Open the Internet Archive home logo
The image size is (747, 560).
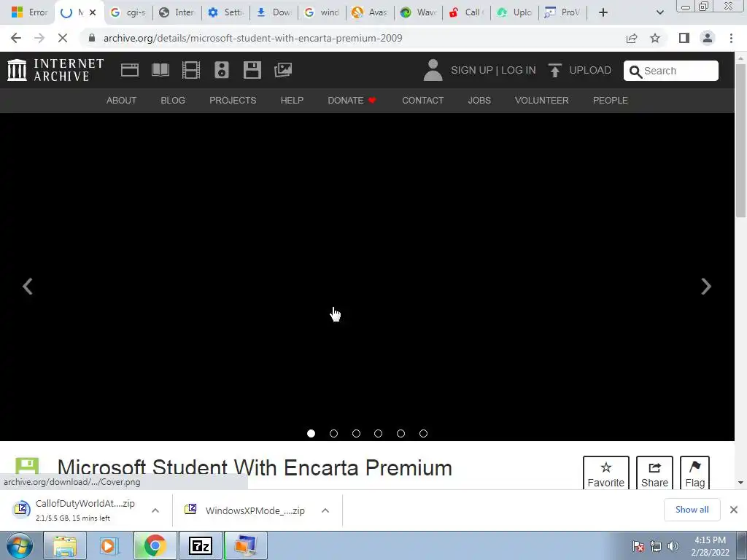click(x=55, y=70)
